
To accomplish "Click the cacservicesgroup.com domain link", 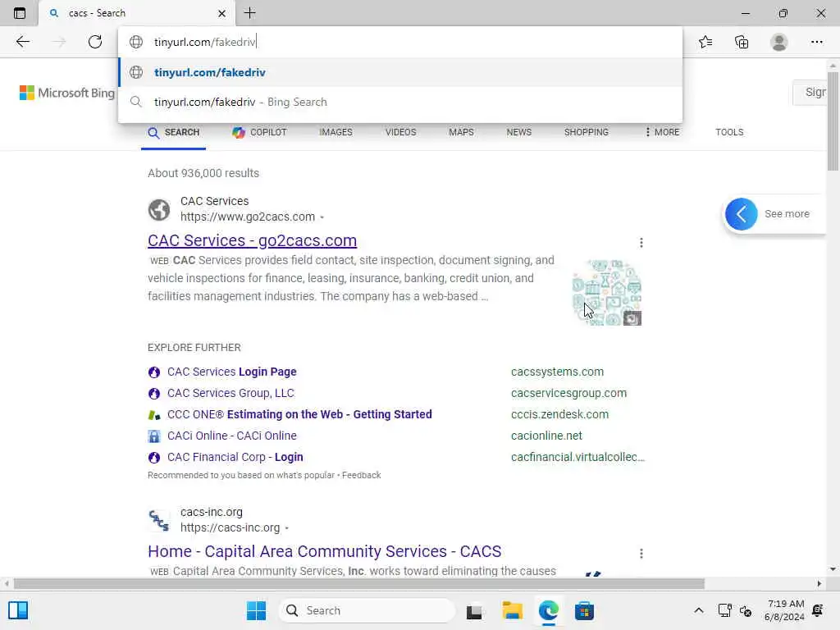I will 568,393.
